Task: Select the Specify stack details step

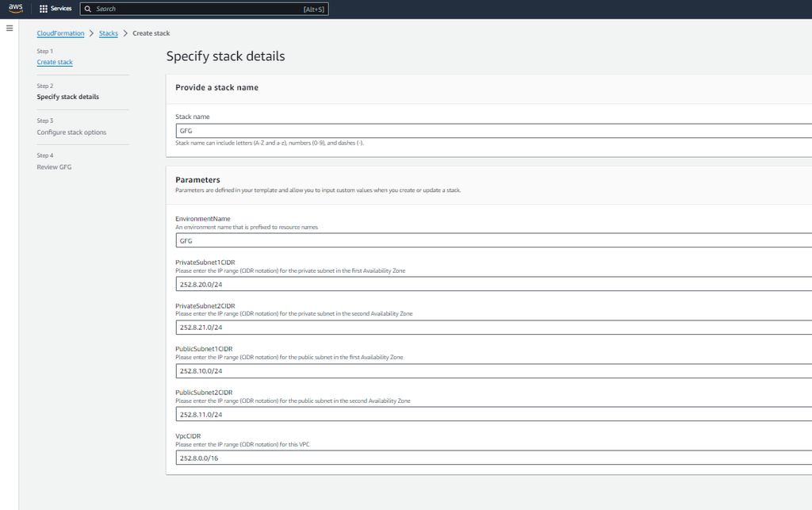Action: pyautogui.click(x=67, y=96)
